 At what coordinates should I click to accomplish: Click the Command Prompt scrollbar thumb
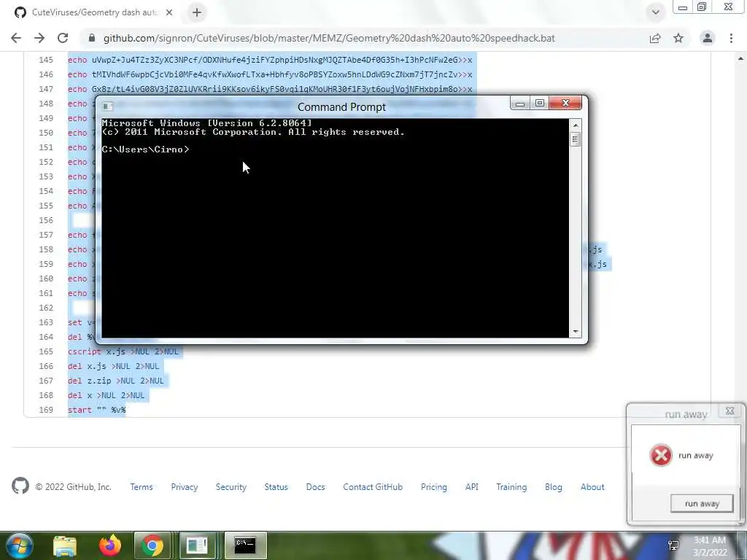point(576,139)
